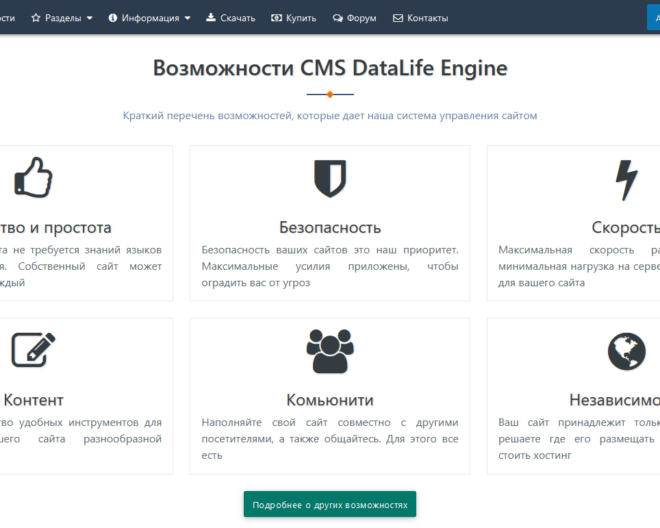
Task: Open the Разделы menu
Action: (62, 18)
